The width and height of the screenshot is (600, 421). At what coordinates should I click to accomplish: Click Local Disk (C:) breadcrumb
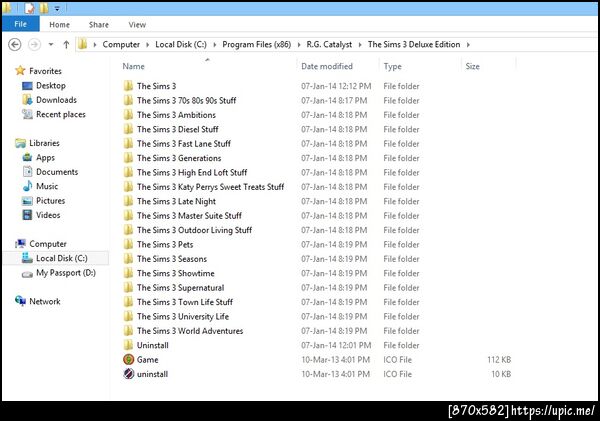tap(181, 45)
